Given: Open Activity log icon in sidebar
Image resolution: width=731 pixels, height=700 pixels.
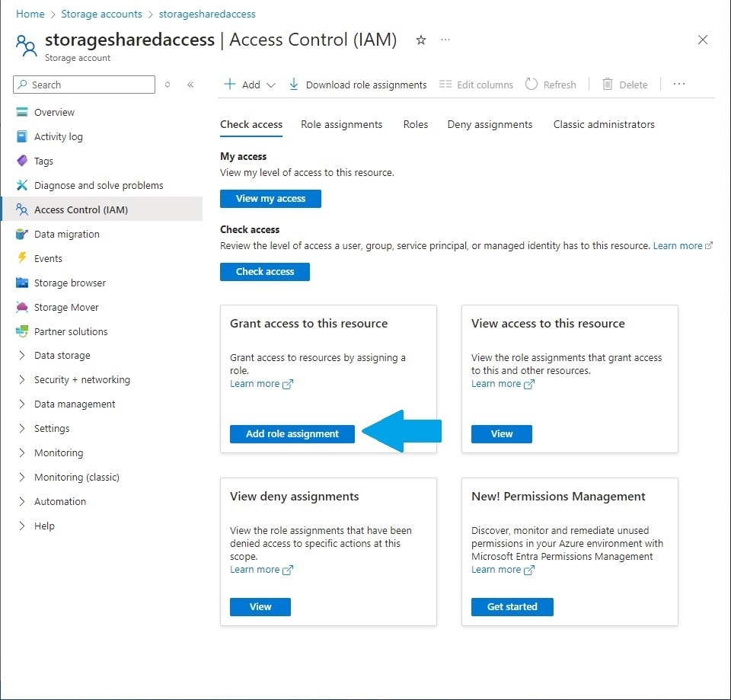Looking at the screenshot, I should pyautogui.click(x=22, y=136).
